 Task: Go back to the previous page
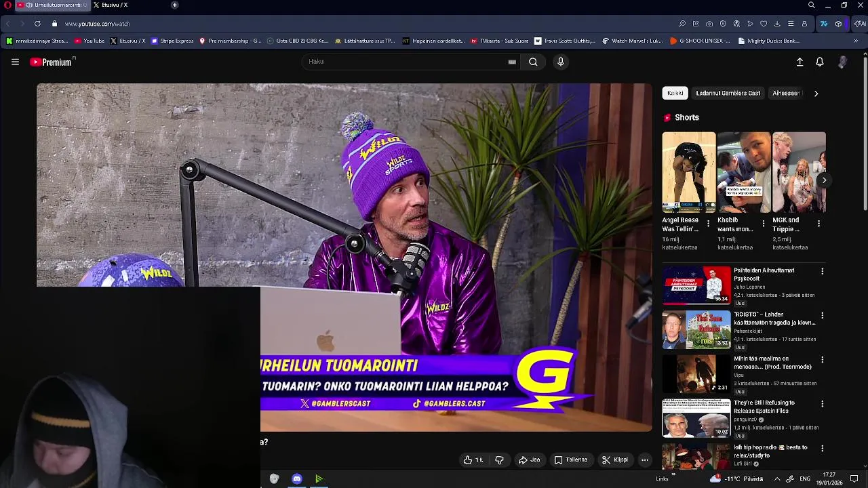8,24
